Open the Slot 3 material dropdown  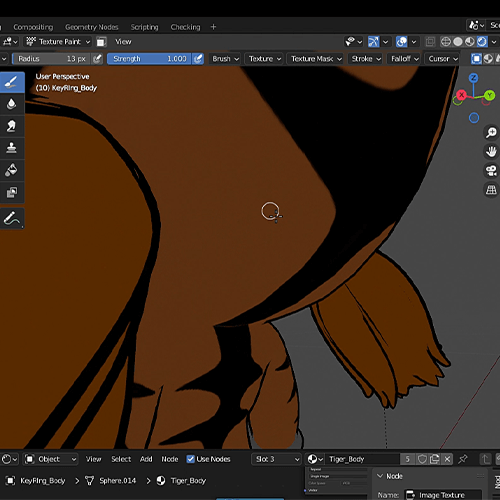(276, 459)
